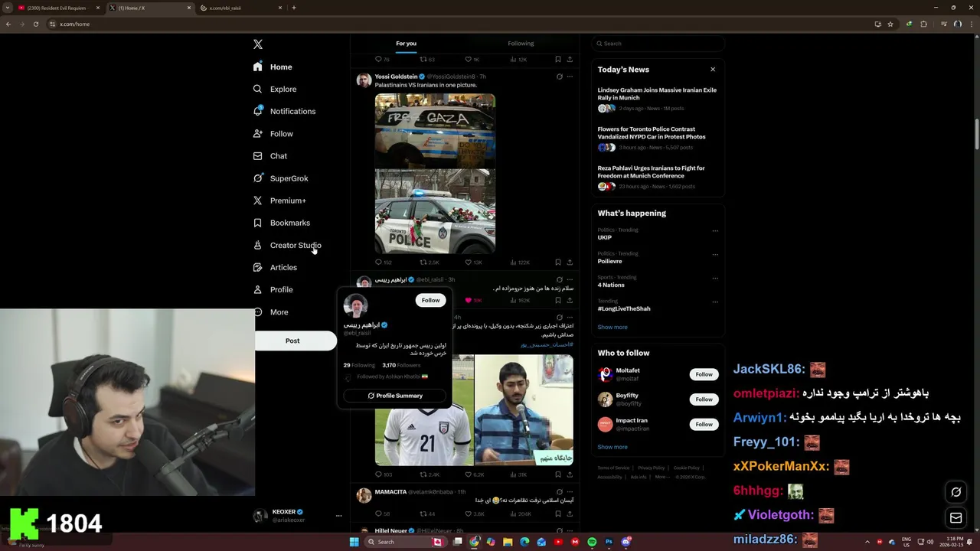The width and height of the screenshot is (980, 551).
Task: Open the Poilievre trending topic
Action: [609, 261]
